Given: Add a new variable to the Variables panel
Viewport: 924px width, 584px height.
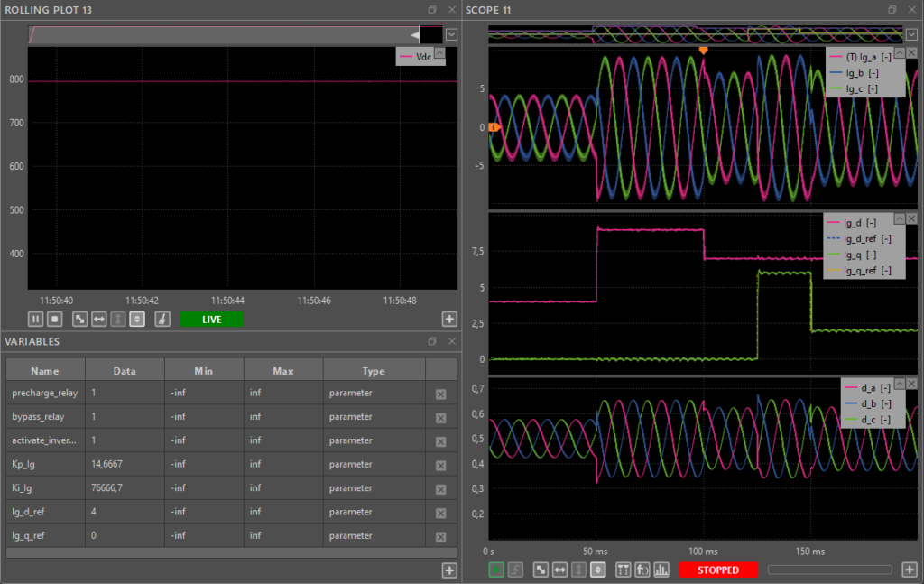Looking at the screenshot, I should [448, 570].
